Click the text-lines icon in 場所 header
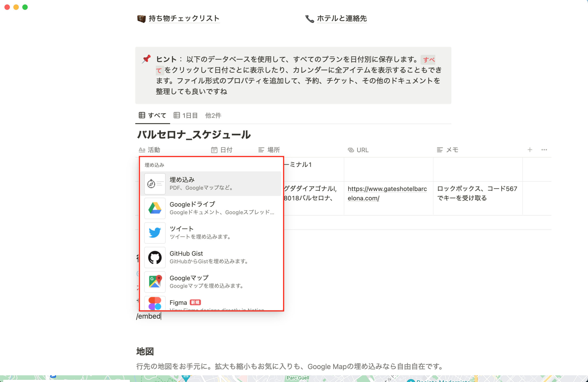588x382 pixels. click(x=261, y=150)
